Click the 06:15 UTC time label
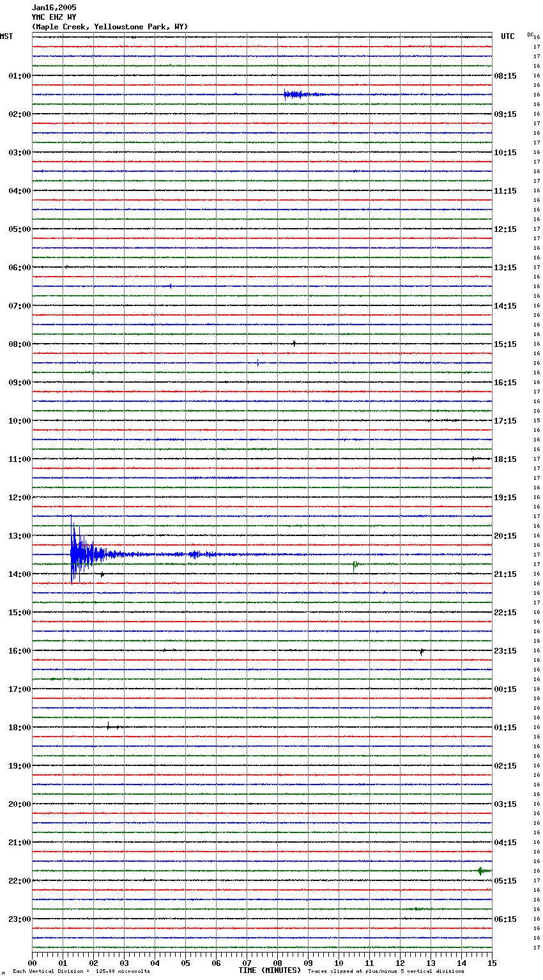This screenshot has width=543, height=980. [x=505, y=919]
